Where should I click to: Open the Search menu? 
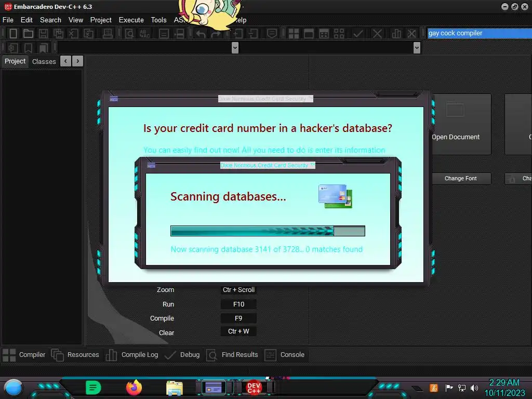50,20
